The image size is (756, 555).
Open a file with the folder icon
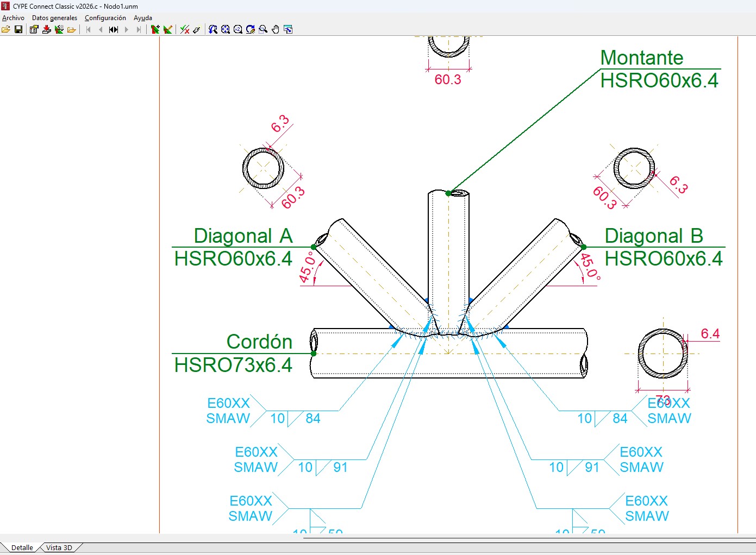(6, 29)
